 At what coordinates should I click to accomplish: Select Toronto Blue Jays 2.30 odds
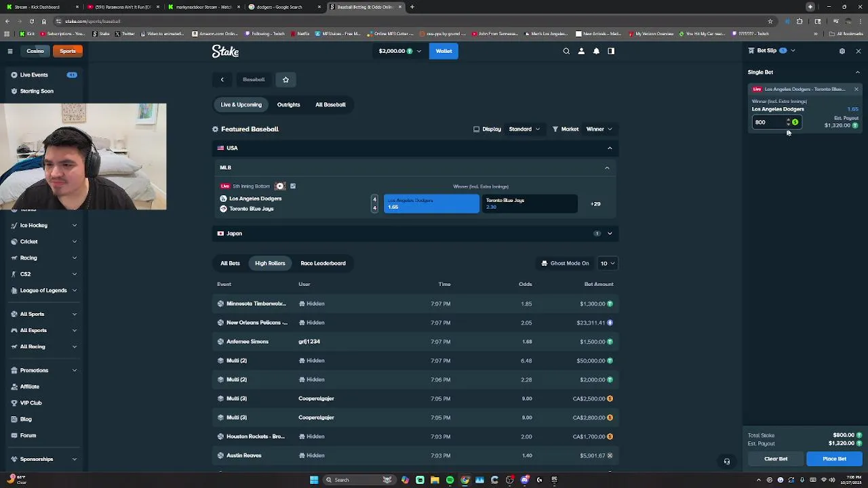tap(530, 203)
